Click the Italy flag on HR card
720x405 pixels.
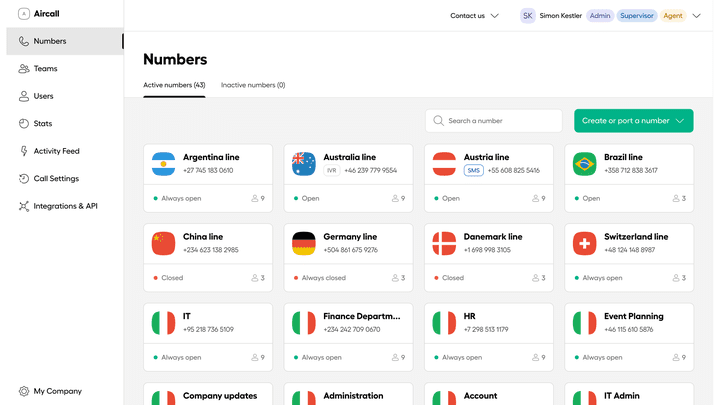pos(444,323)
